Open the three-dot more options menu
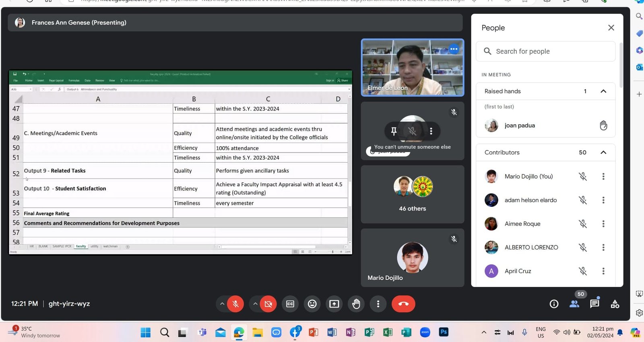 coord(378,304)
